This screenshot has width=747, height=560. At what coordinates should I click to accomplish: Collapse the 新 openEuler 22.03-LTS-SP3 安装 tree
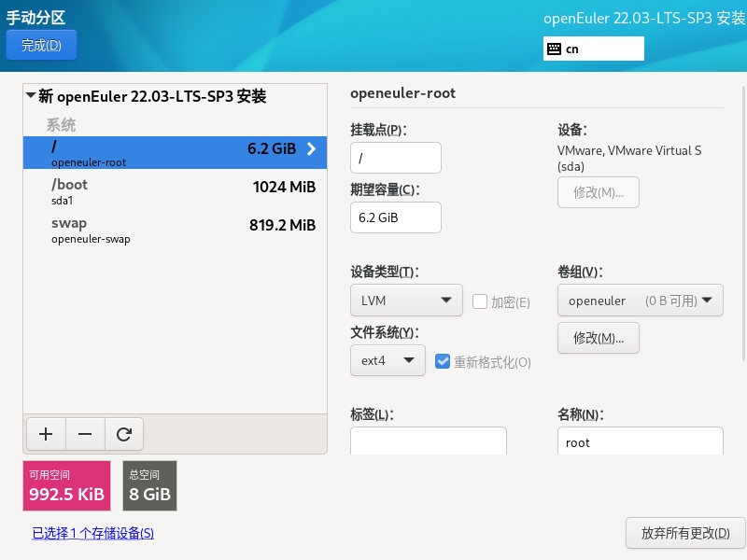coord(31,96)
